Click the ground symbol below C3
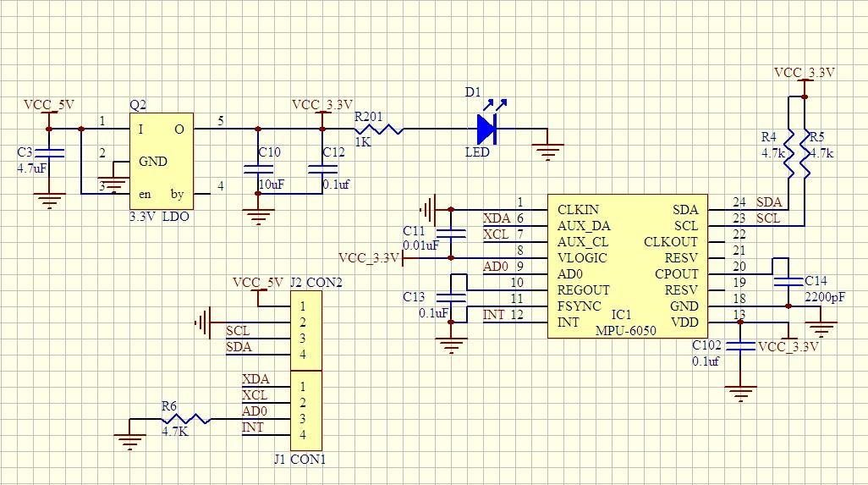Viewport: 868px width, 485px height. pos(49,201)
